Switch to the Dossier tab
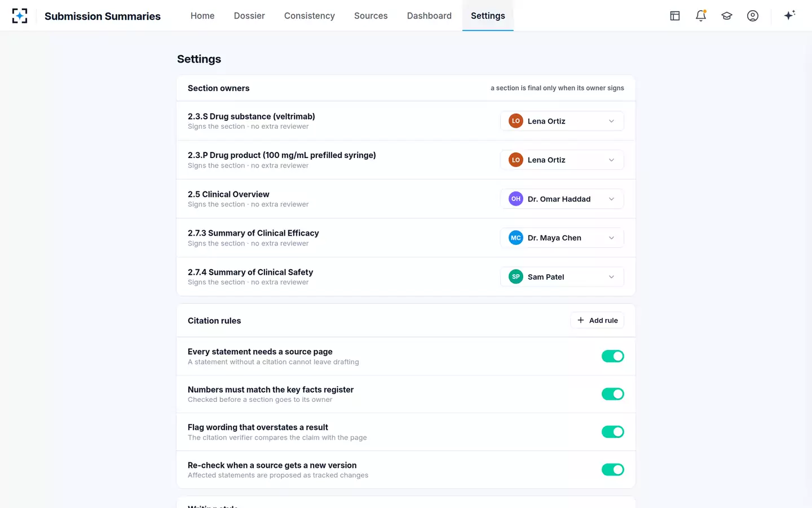812x508 pixels. tap(249, 16)
